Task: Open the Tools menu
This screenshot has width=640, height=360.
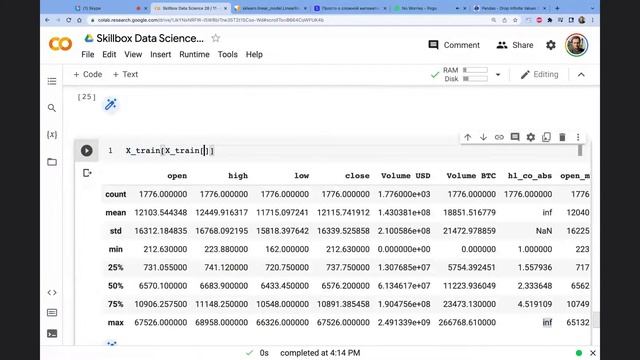Action: [227, 54]
